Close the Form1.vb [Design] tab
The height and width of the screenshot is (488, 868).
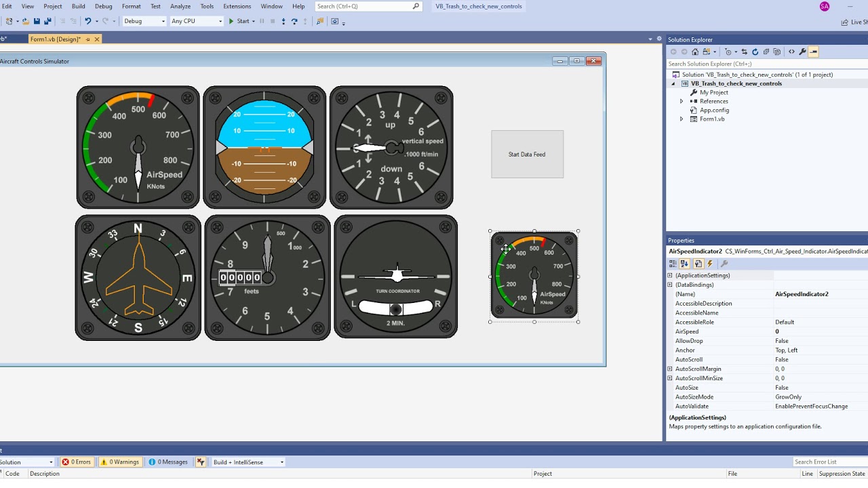pos(97,39)
